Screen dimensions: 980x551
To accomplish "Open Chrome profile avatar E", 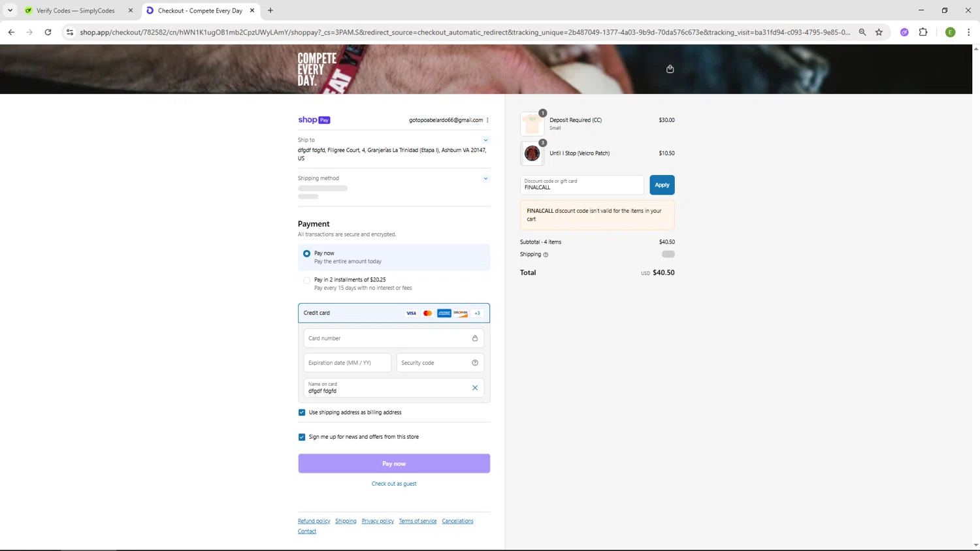I will (951, 32).
